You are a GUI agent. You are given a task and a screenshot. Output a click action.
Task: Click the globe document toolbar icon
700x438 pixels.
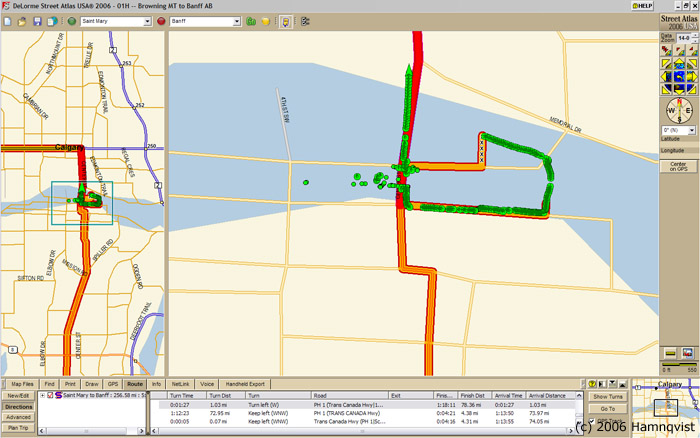[x=52, y=21]
